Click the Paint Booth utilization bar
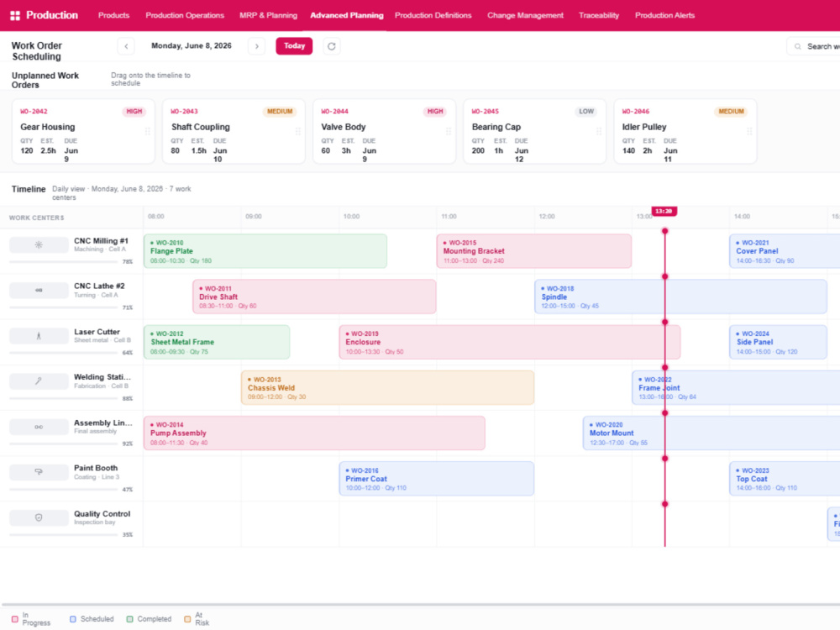Screen dimensions: 840x630 coord(64,490)
